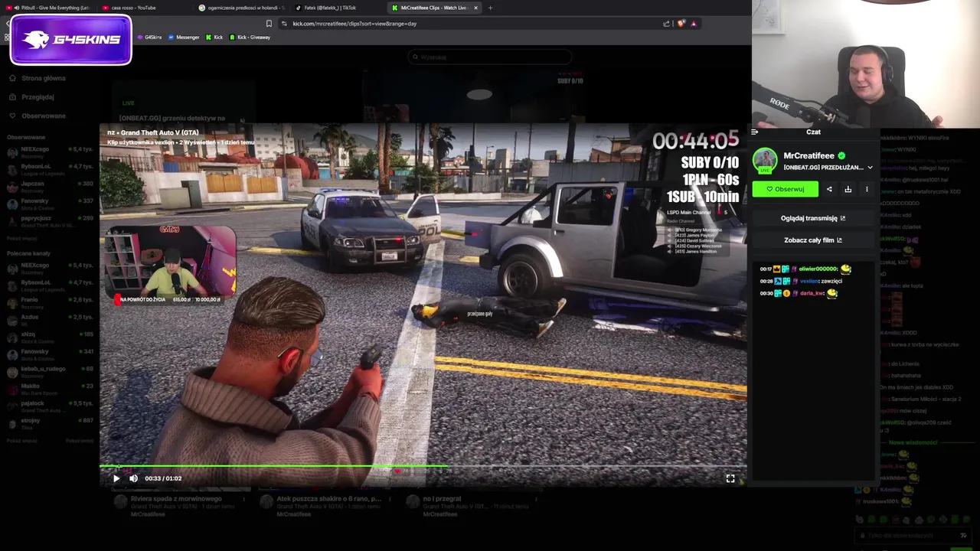This screenshot has height=551, width=980.
Task: Open Azdus recommended channel
Action: coord(50,320)
